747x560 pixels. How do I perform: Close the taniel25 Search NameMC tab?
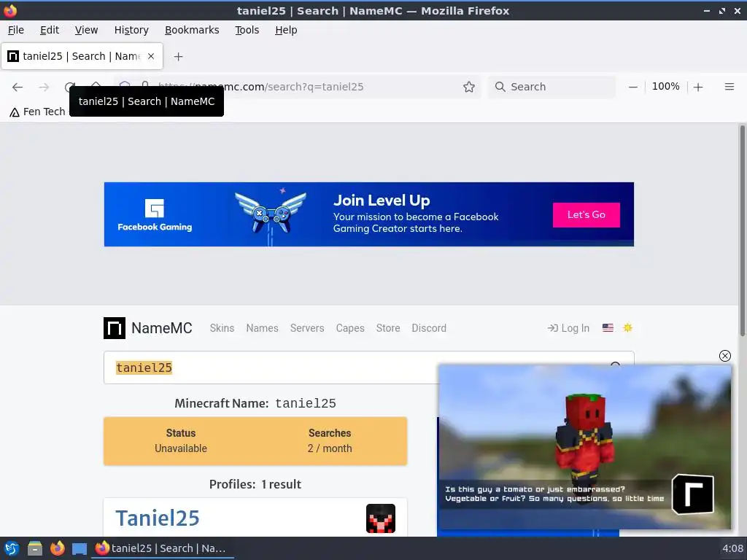click(x=151, y=56)
